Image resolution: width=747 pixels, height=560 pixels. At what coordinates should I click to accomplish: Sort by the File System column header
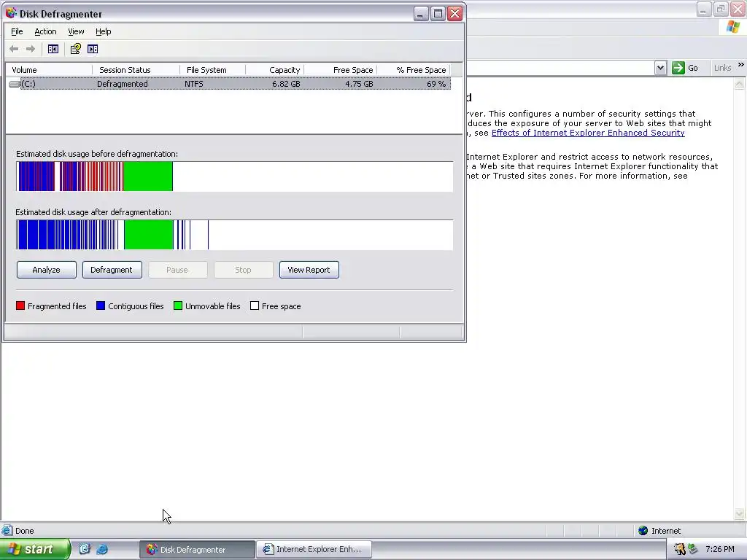(212, 70)
